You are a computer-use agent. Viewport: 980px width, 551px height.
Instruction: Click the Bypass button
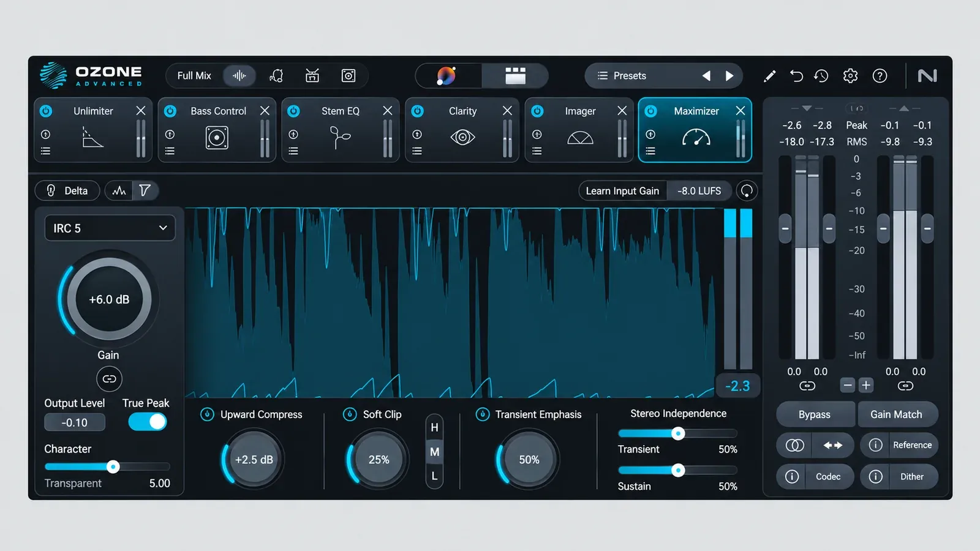click(815, 414)
